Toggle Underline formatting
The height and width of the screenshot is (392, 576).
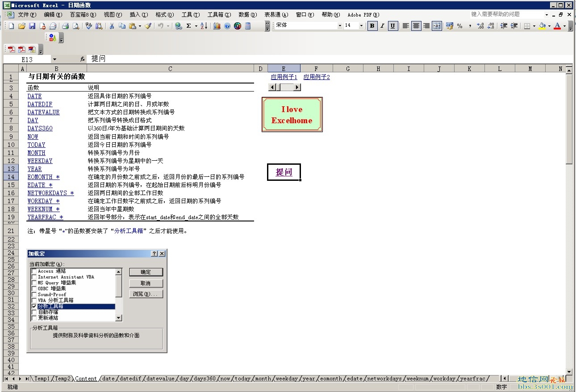pyautogui.click(x=392, y=25)
